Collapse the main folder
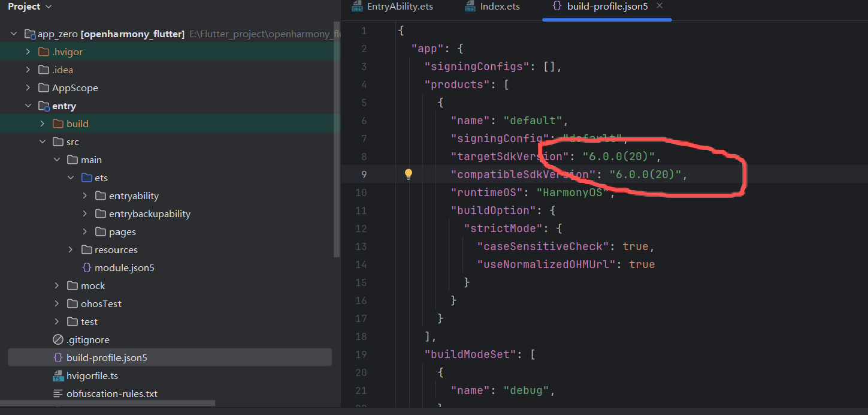 point(57,160)
